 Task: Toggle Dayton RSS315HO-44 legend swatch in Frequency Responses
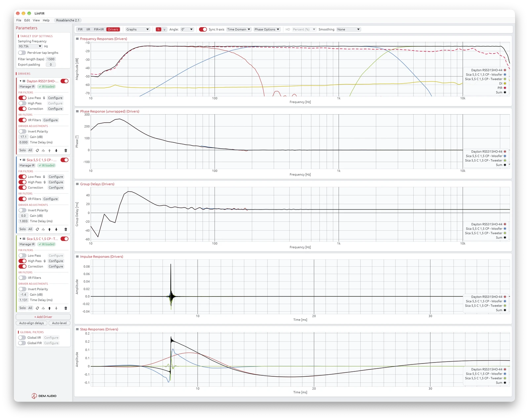(x=505, y=70)
